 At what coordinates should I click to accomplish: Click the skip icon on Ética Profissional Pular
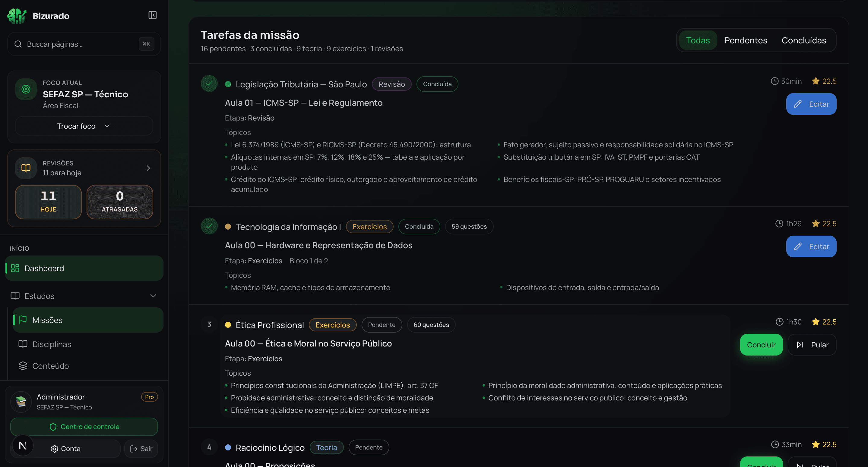[800, 345]
